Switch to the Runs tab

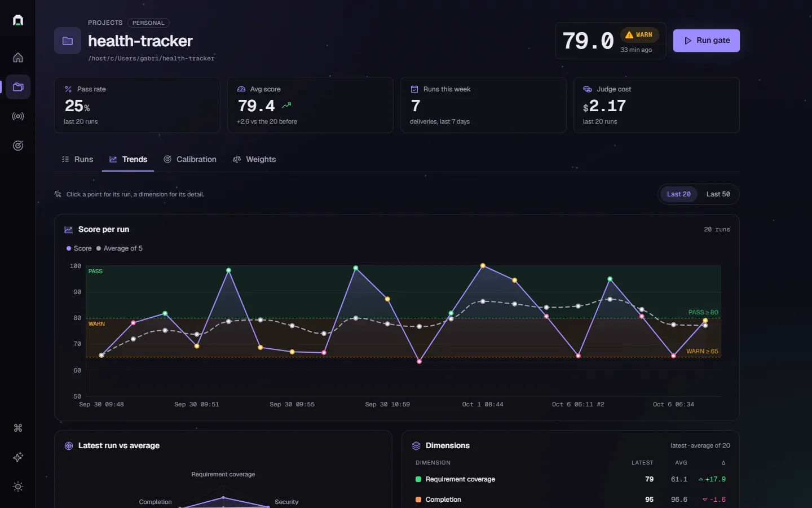tap(78, 160)
